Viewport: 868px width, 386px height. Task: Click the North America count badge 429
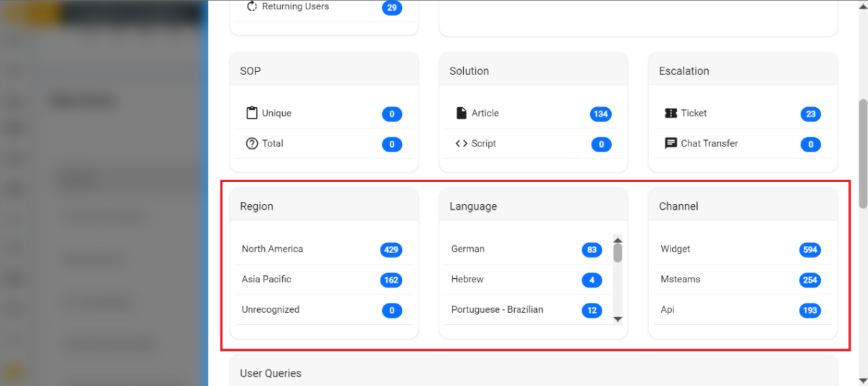391,250
